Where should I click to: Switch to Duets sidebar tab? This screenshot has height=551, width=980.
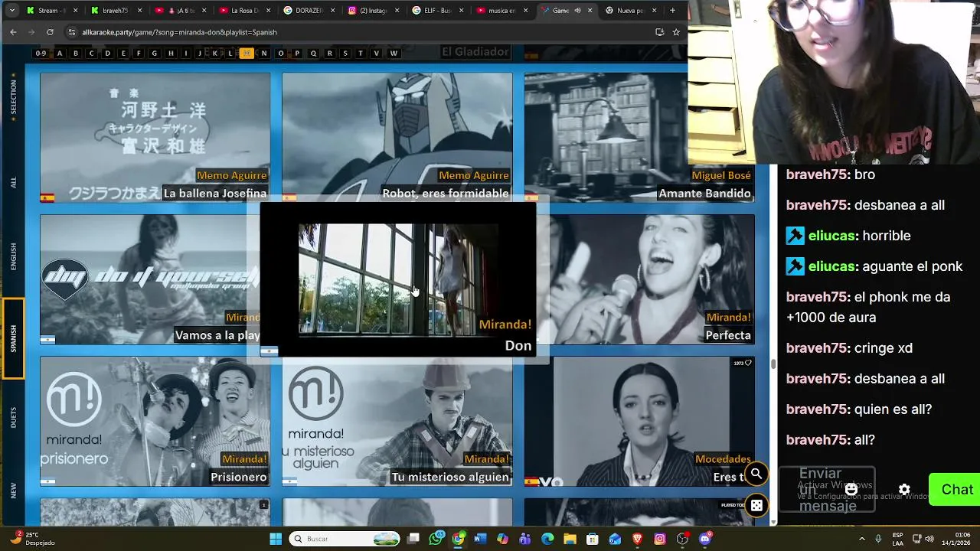(x=13, y=417)
